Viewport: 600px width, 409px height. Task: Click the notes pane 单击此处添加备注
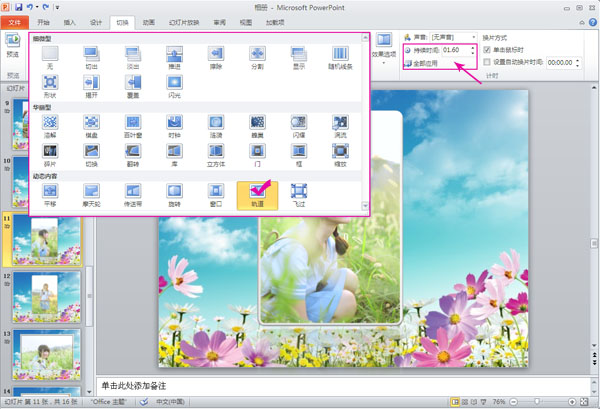click(x=342, y=386)
